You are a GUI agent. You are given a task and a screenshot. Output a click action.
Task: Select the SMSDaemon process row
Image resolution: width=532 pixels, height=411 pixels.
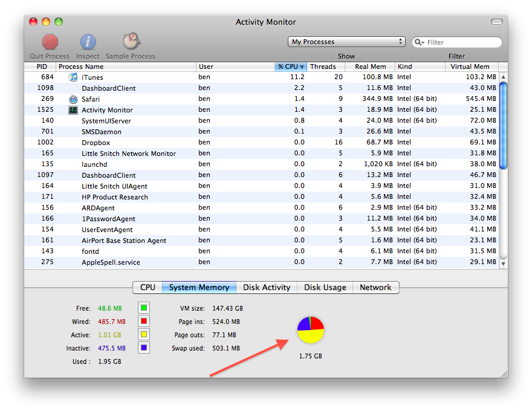[262, 132]
